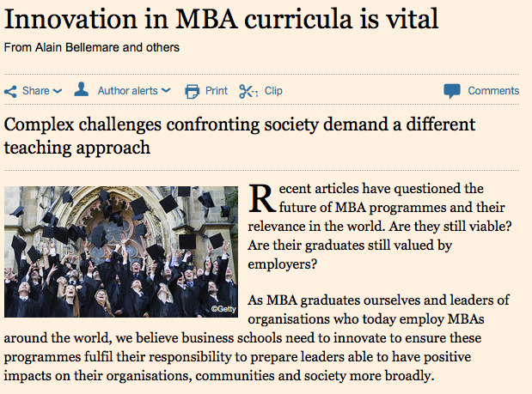Click the paragraph starting Recent articles have questioned
The width and height of the screenshot is (532, 394).
coord(380,227)
